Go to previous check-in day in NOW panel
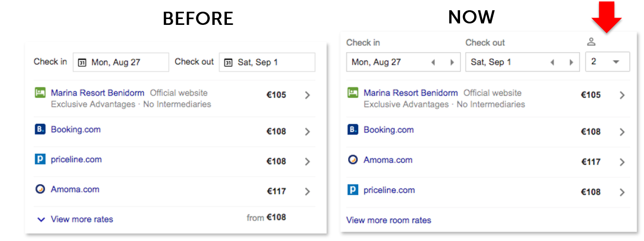644x241 pixels. coord(433,62)
